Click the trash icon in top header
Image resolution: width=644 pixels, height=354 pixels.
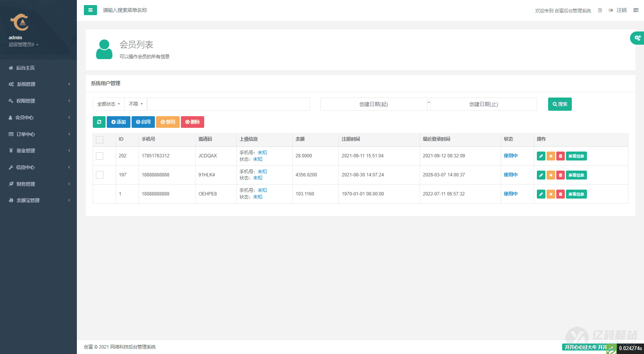[600, 10]
